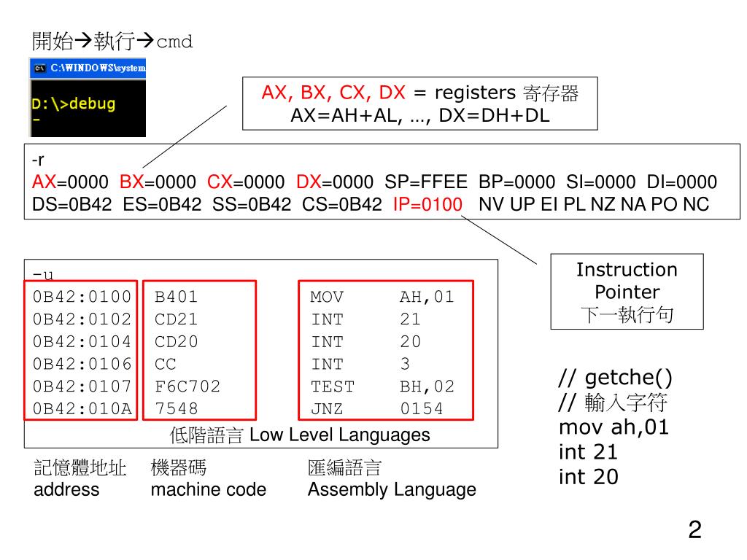Click address 0B42:0100
Image resolution: width=747 pixels, height=560 pixels.
[82, 297]
